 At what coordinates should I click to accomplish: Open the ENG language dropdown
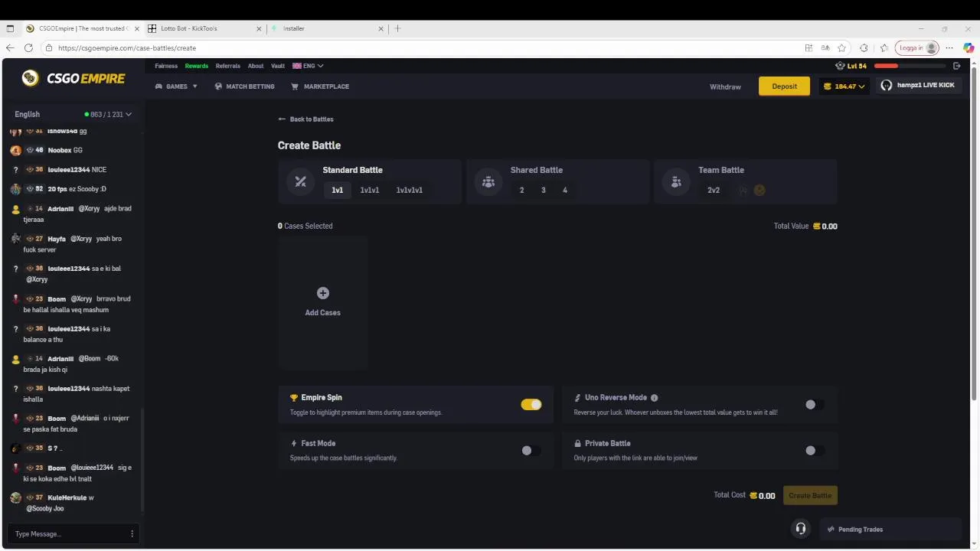click(x=308, y=66)
